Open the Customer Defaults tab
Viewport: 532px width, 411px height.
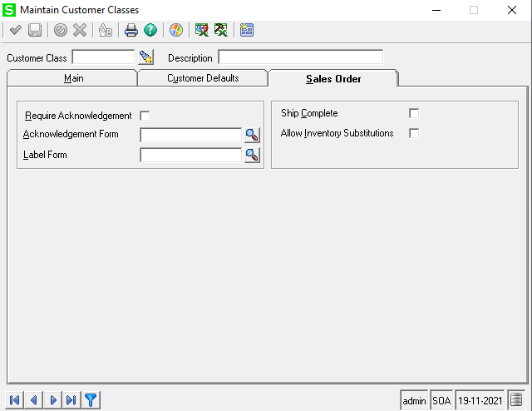click(203, 78)
